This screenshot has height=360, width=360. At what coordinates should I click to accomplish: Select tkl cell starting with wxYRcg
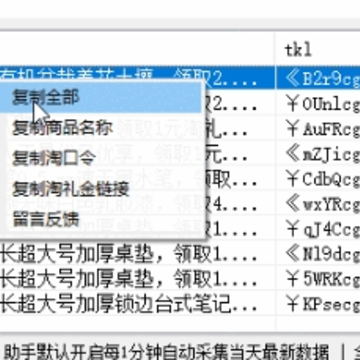pyautogui.click(x=318, y=205)
